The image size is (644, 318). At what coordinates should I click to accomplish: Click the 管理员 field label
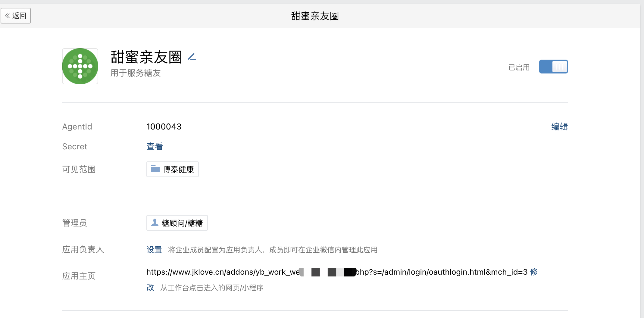(75, 223)
